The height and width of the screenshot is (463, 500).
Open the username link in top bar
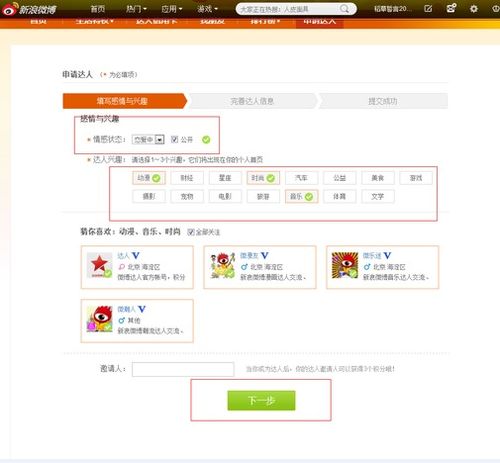pos(392,9)
